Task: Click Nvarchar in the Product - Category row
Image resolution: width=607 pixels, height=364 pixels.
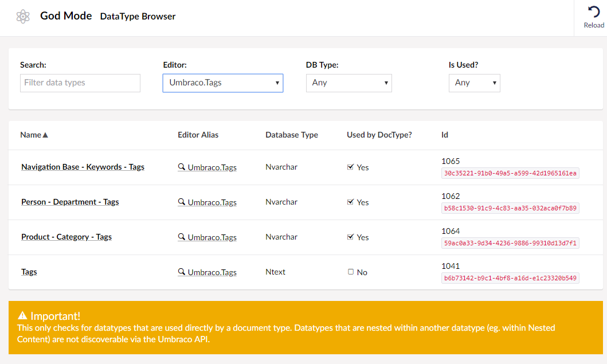Action: click(281, 237)
